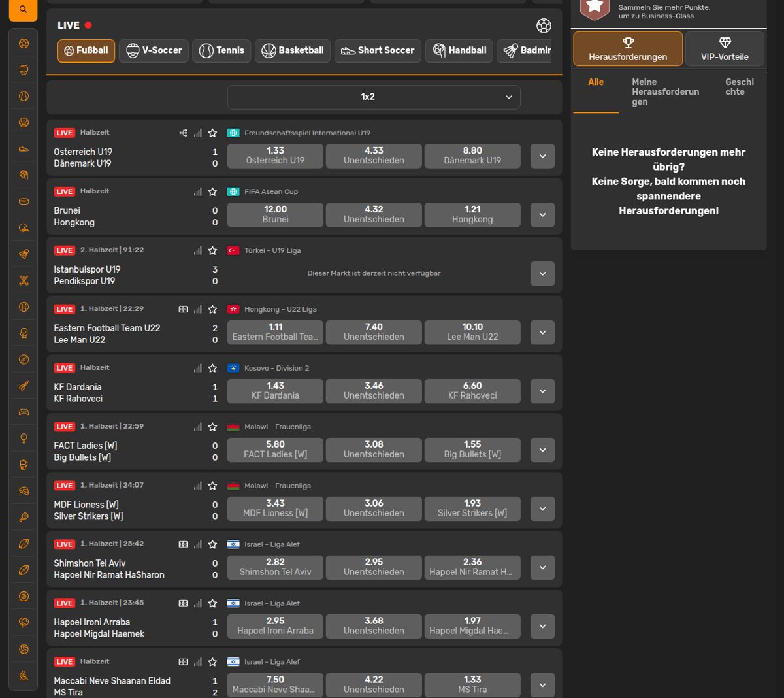Bet on Lee Man U22 at 10.10
The width and height of the screenshot is (784, 698).
[472, 333]
